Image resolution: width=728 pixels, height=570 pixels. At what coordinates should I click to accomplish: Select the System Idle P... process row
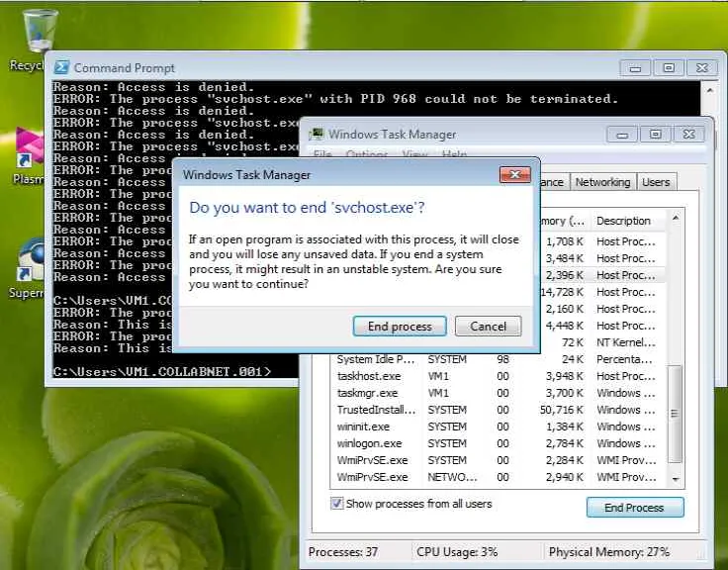[x=499, y=359]
